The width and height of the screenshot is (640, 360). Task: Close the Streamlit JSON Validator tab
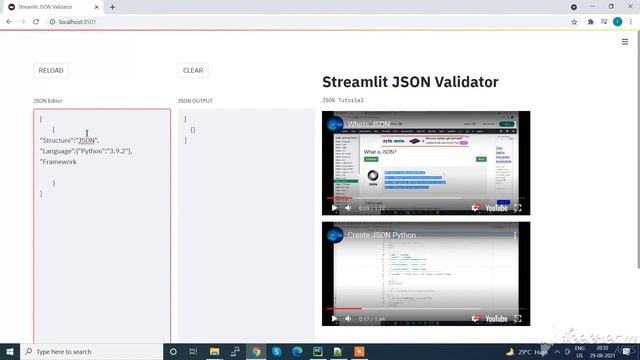[97, 7]
